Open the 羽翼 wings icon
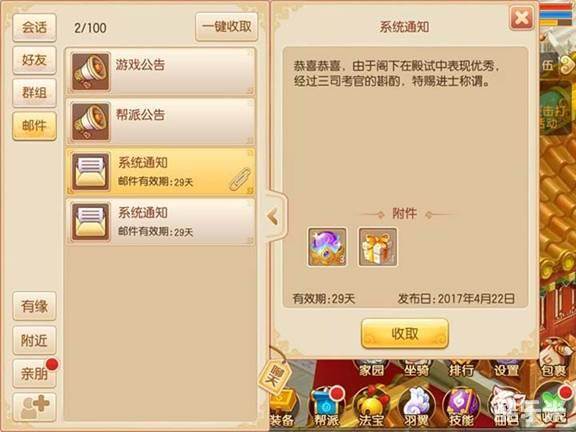 click(416, 408)
